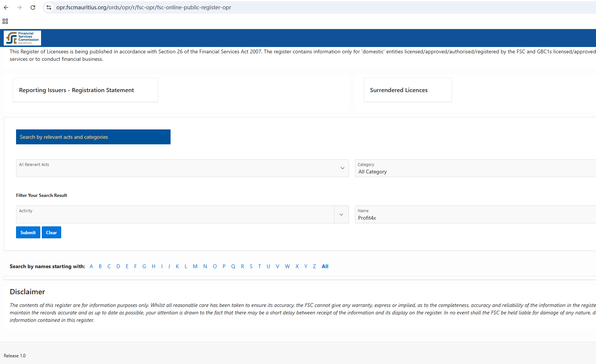596x364 pixels.
Task: Filter names starting with letter Z
Action: pyautogui.click(x=314, y=266)
